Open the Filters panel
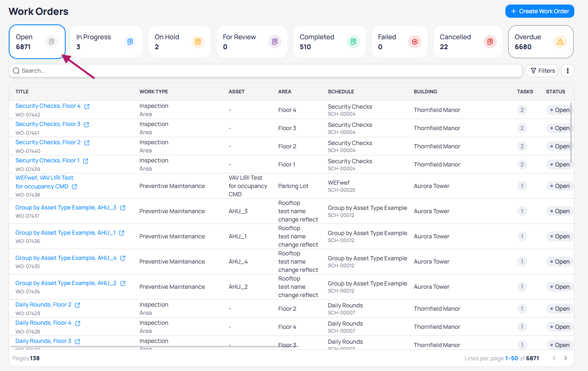This screenshot has height=371, width=588. click(x=542, y=71)
